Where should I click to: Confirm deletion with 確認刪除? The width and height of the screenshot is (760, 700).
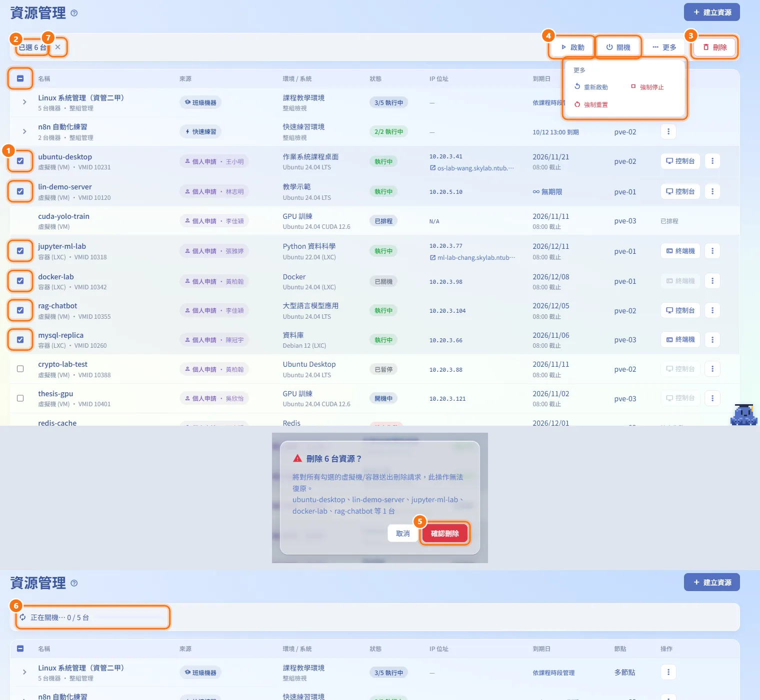pyautogui.click(x=445, y=534)
